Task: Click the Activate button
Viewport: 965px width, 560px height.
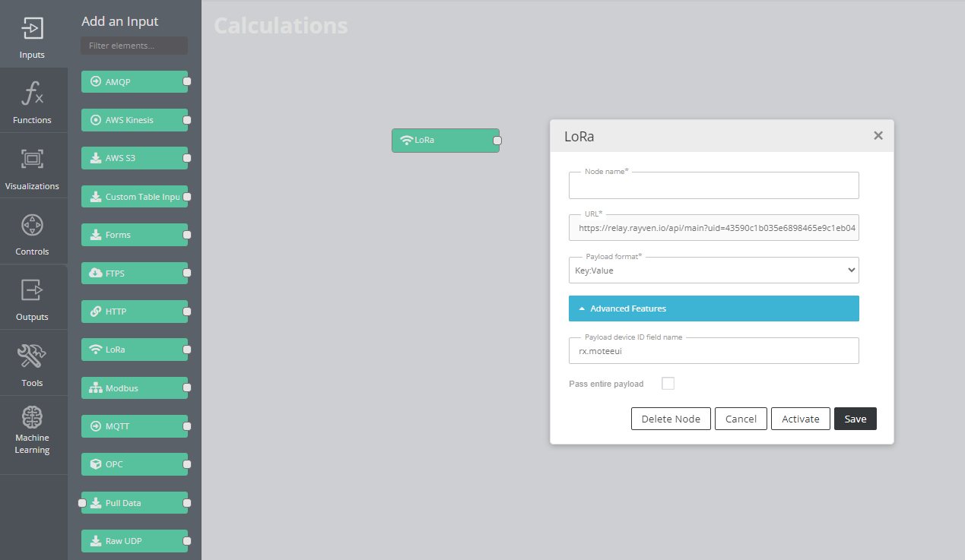Action: click(x=801, y=419)
